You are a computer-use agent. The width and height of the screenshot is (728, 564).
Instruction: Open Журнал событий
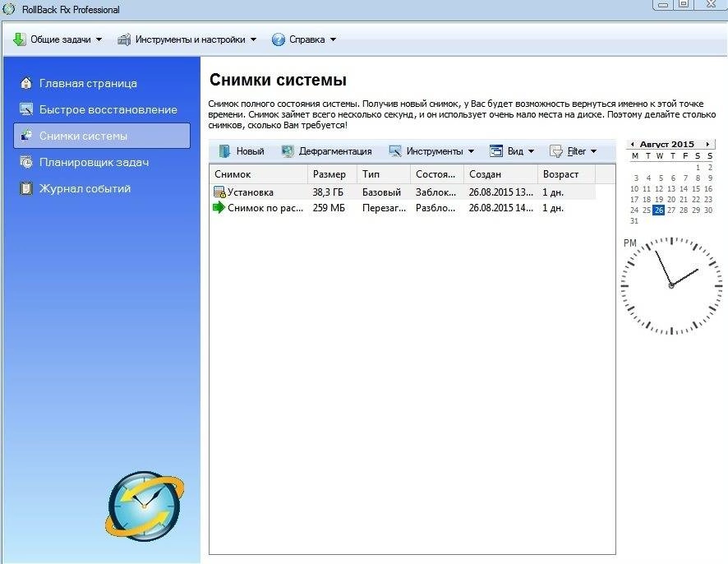102,188
